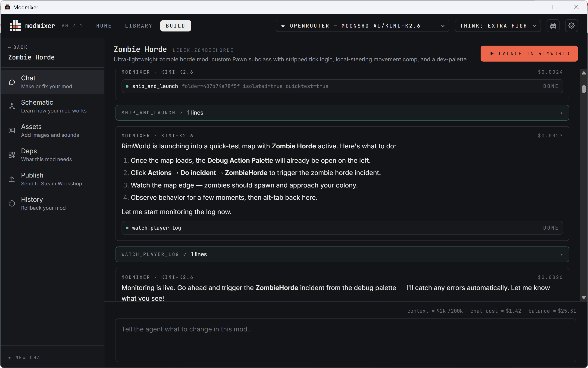Screen dimensions: 588x368
Task: Click the LEBEK.ZOMBIEHORDE package id text
Action: pos(203,50)
